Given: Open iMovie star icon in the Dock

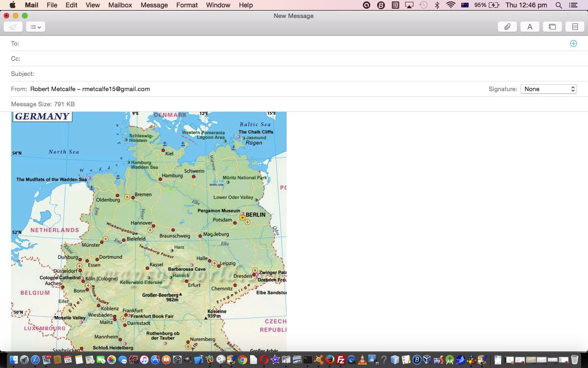Looking at the screenshot, I should pos(275,360).
